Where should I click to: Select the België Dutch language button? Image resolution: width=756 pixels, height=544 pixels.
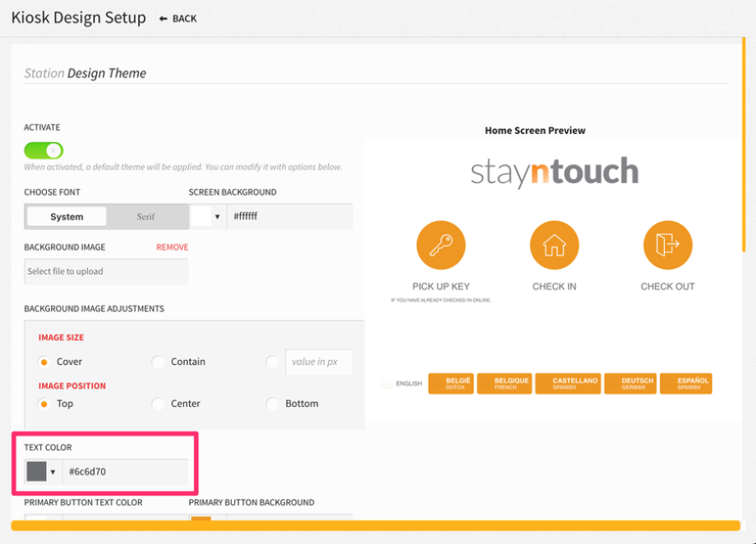tap(451, 384)
